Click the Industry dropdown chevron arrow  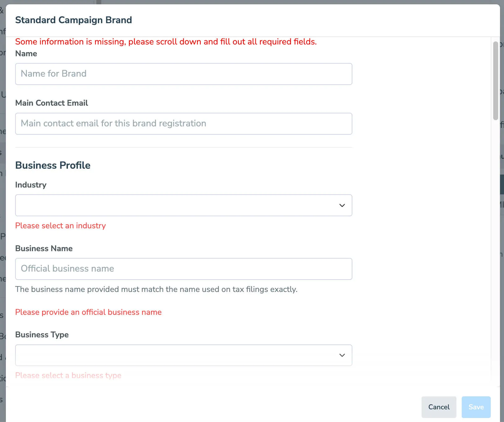coord(342,205)
